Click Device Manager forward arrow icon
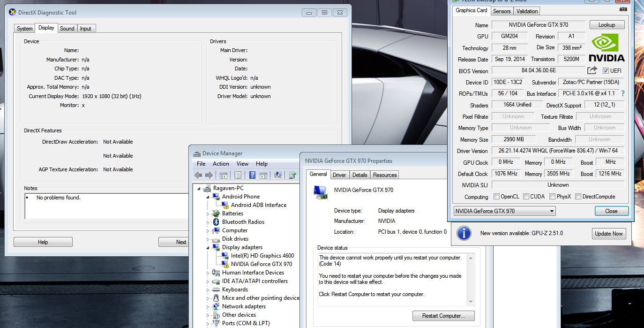Viewport: 644px width, 328px height. (209, 175)
